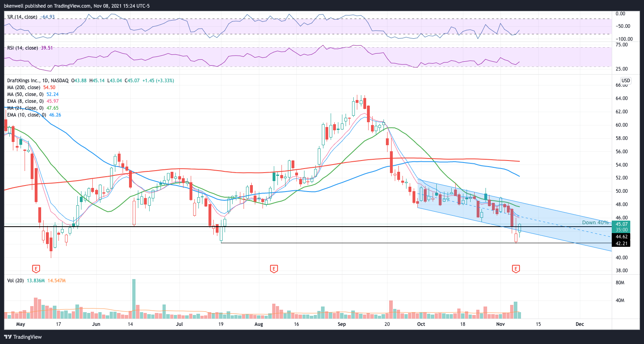Click the Vol (20) indicator label
The image size is (644, 344).
coord(15,281)
